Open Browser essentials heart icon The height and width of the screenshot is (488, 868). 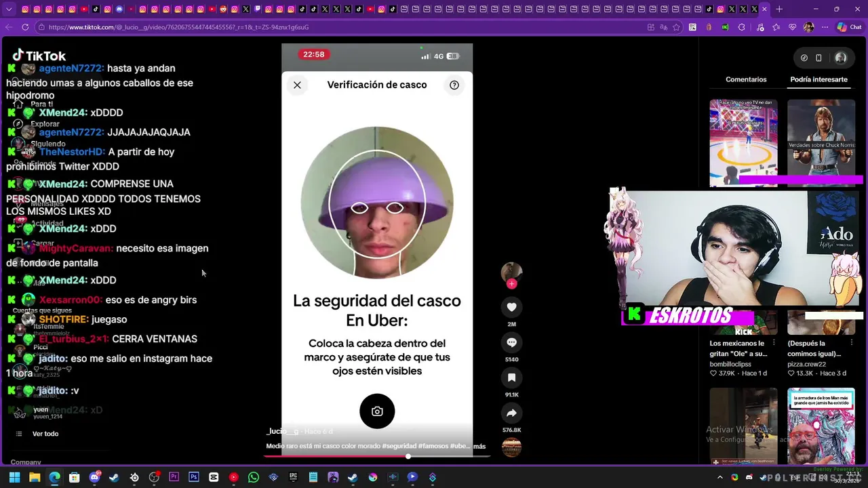[x=792, y=27]
